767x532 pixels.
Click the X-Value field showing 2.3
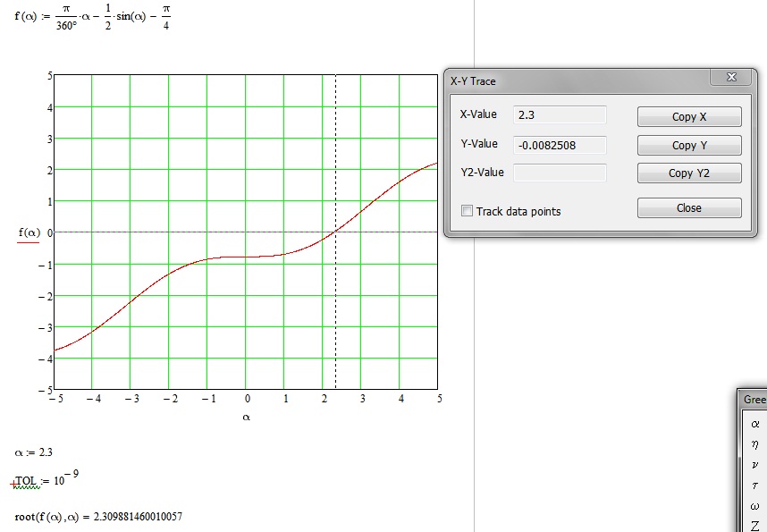pos(560,115)
